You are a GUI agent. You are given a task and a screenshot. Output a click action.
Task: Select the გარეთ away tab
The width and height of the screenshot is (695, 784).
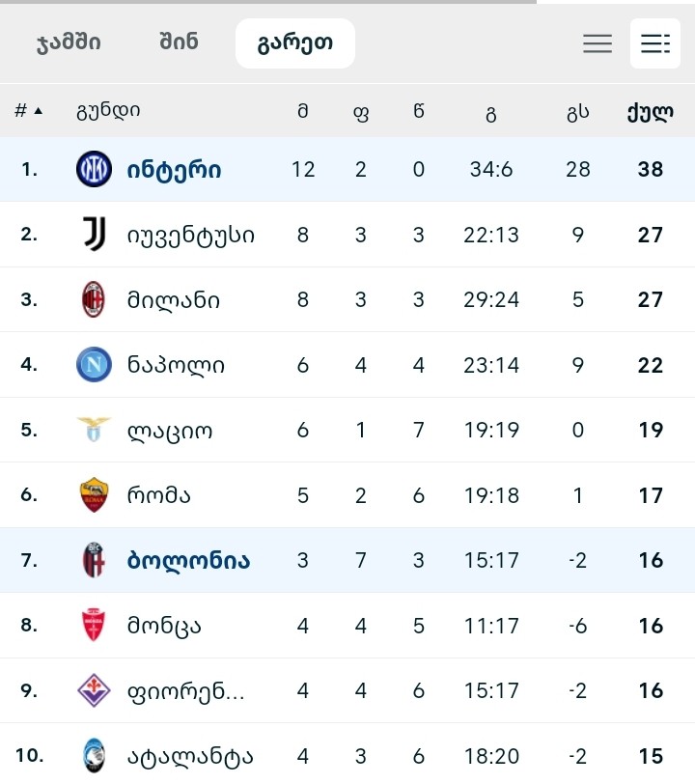[295, 43]
